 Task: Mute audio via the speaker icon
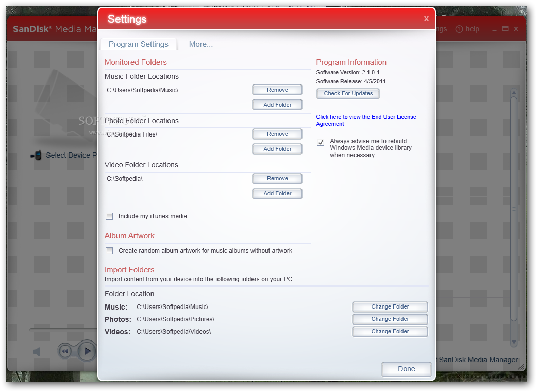coord(37,352)
